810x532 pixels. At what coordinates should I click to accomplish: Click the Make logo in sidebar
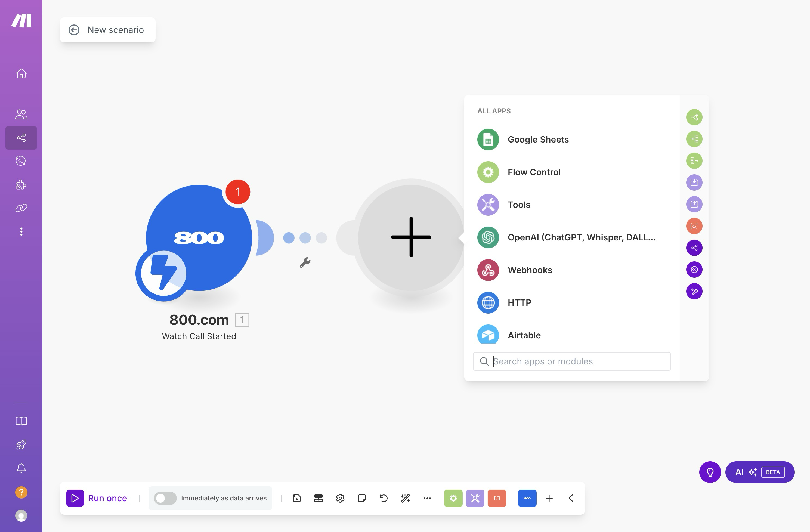(x=21, y=21)
